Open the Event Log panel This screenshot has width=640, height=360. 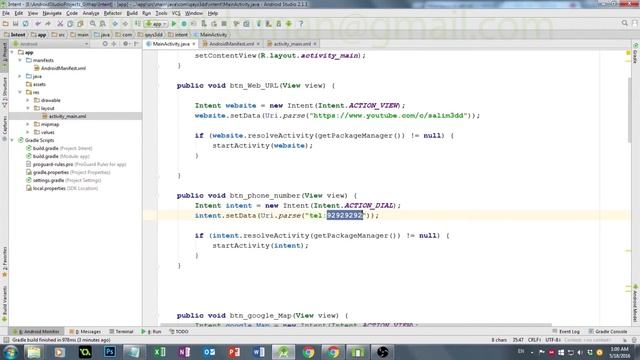coord(566,331)
